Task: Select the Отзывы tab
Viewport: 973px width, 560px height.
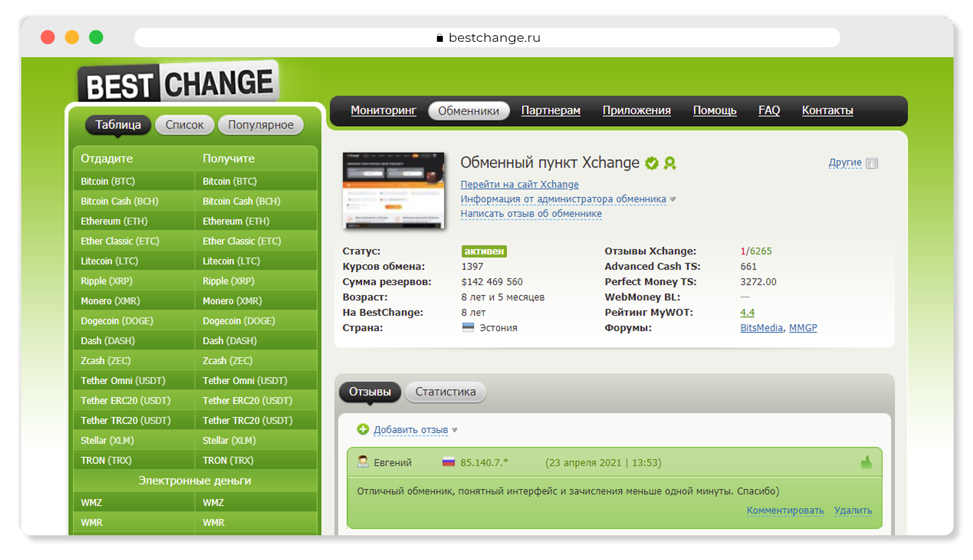Action: click(x=370, y=392)
